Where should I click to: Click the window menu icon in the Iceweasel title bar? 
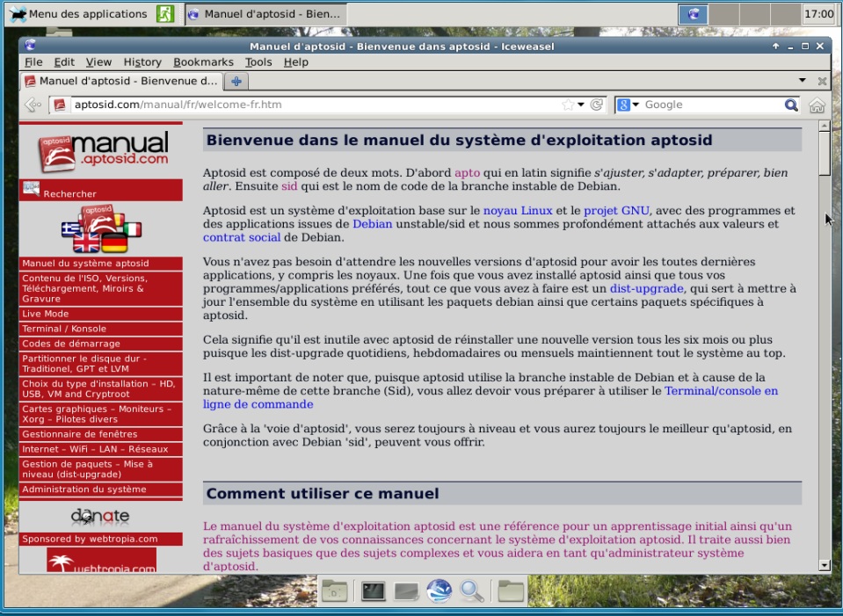30,46
